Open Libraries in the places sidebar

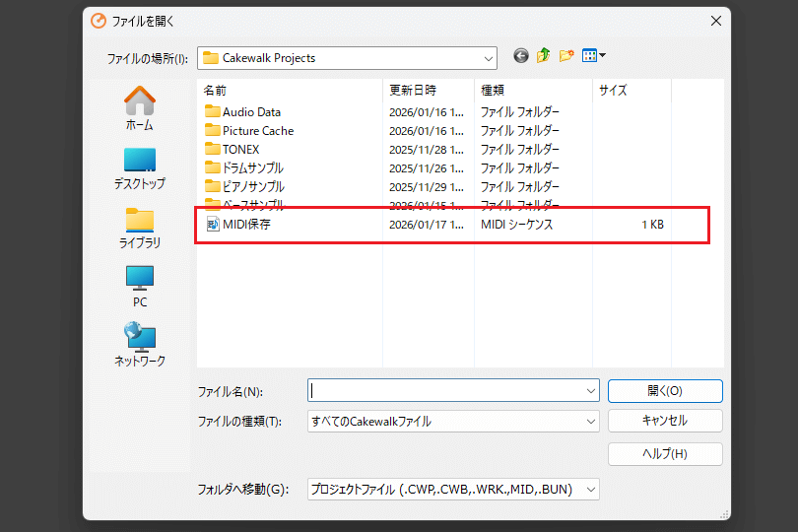click(139, 227)
